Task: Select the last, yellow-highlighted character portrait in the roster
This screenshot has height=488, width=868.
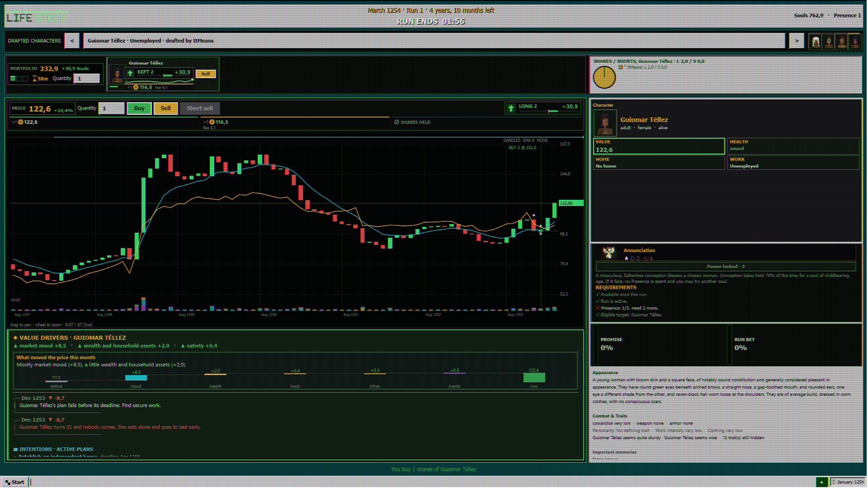Action: (x=855, y=42)
